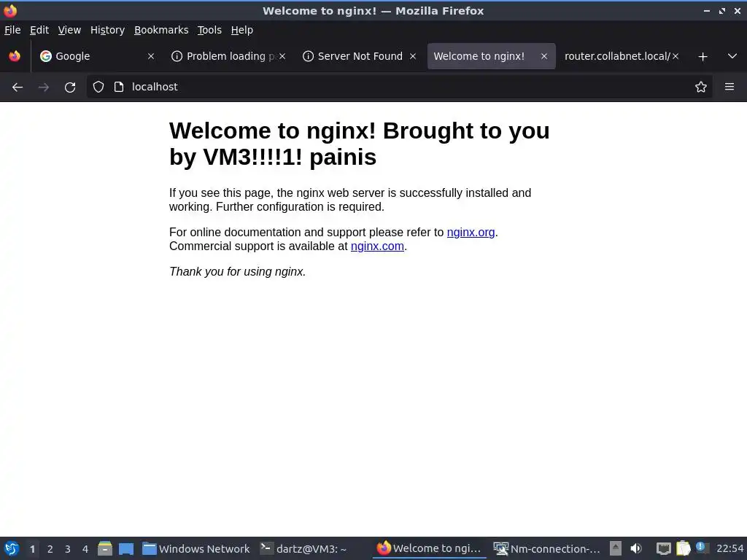Go back one page in Firefox

coord(18,87)
